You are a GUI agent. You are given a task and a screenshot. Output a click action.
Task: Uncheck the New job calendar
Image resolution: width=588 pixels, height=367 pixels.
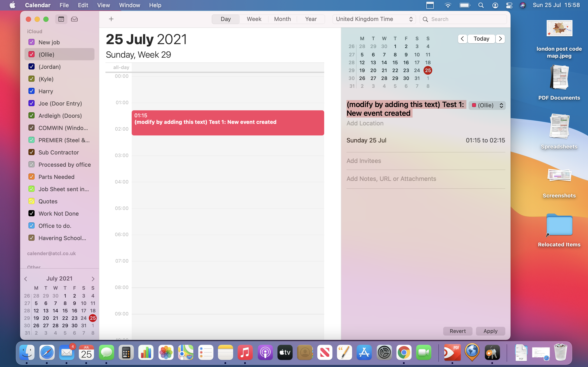click(31, 42)
